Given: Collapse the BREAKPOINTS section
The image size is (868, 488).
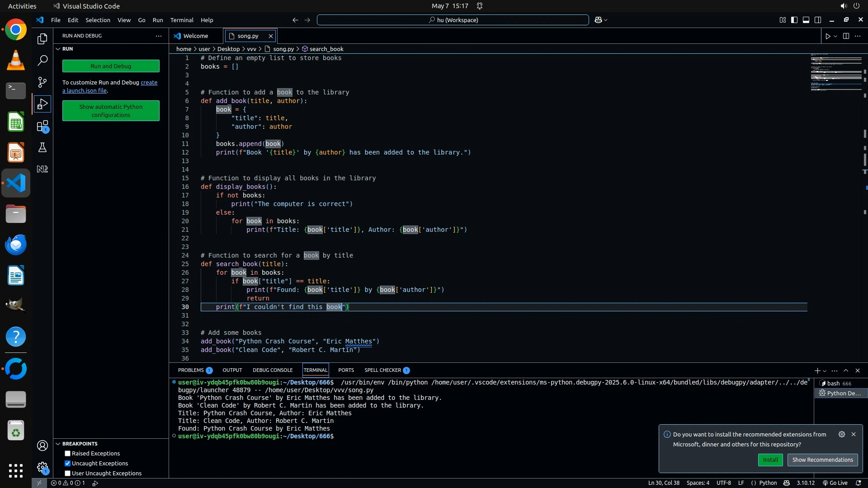Looking at the screenshot, I should click(x=58, y=444).
